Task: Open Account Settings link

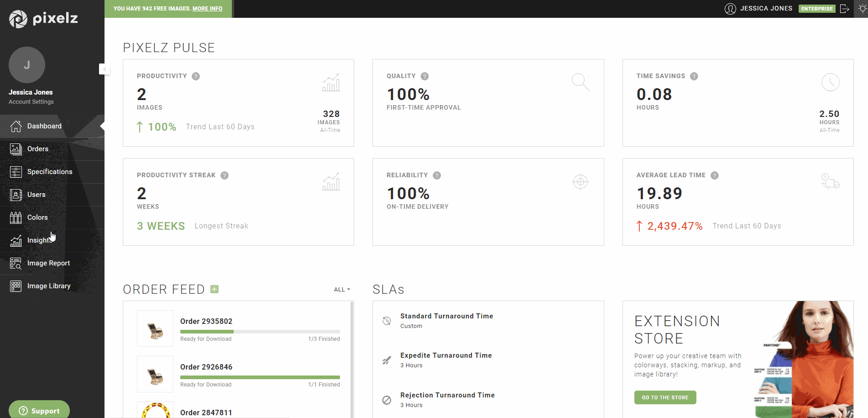Action: pos(31,102)
